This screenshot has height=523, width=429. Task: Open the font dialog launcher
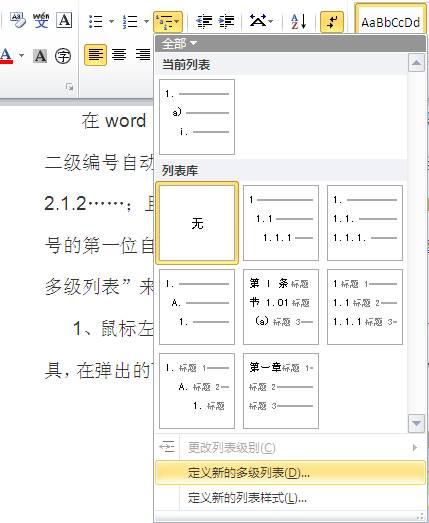pyautogui.click(x=70, y=87)
